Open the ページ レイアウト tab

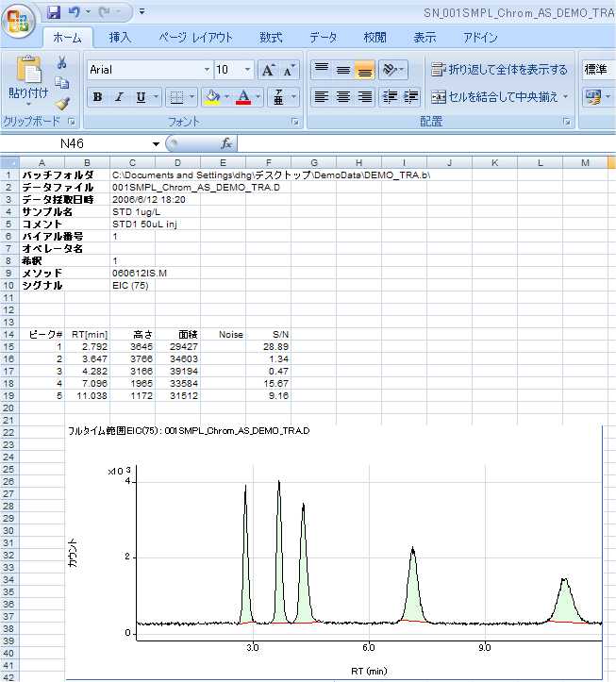coord(195,38)
